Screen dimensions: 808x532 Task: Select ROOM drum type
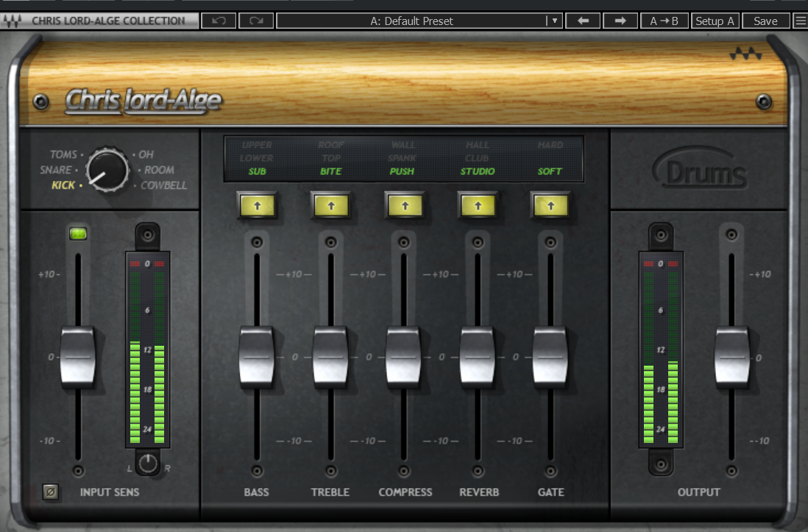(x=159, y=170)
